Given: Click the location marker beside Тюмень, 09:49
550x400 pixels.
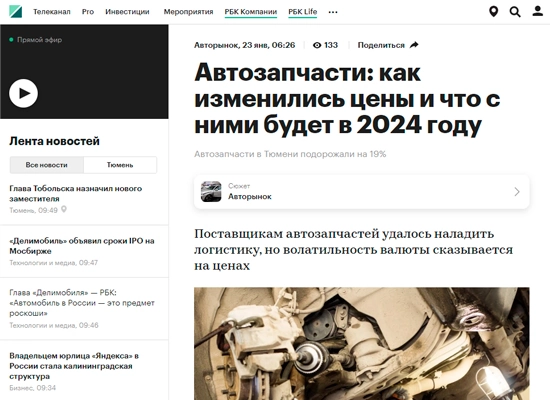Looking at the screenshot, I should click(64, 209).
